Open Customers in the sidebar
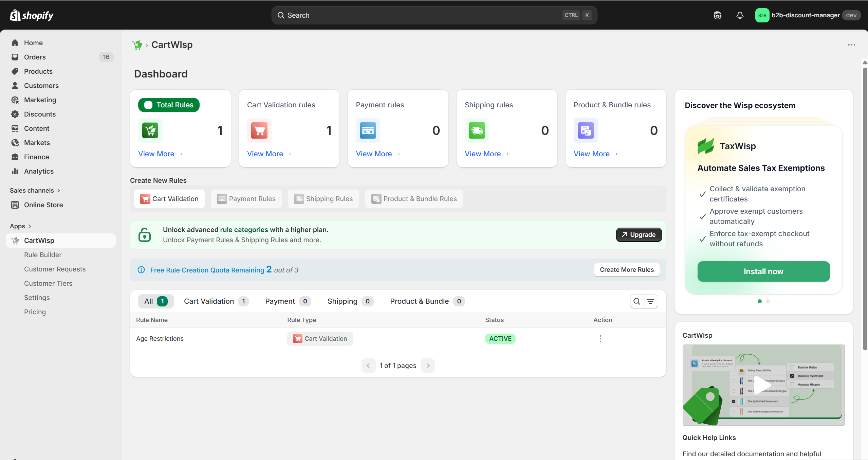Image resolution: width=868 pixels, height=460 pixels. point(61,86)
